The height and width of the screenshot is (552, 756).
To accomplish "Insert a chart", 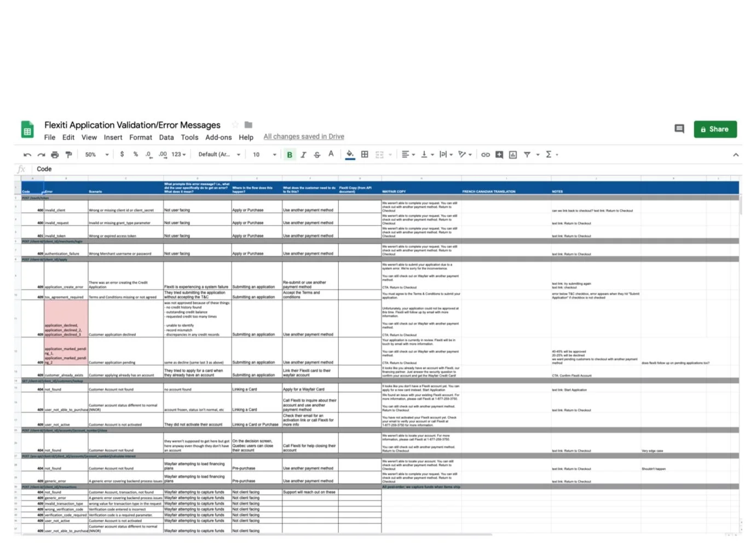I will (513, 154).
